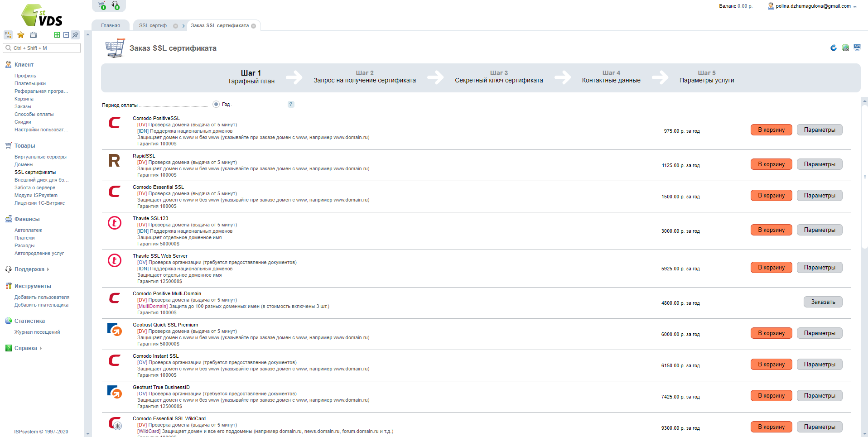Open the shopping cart icon with badge 1

pos(102,5)
